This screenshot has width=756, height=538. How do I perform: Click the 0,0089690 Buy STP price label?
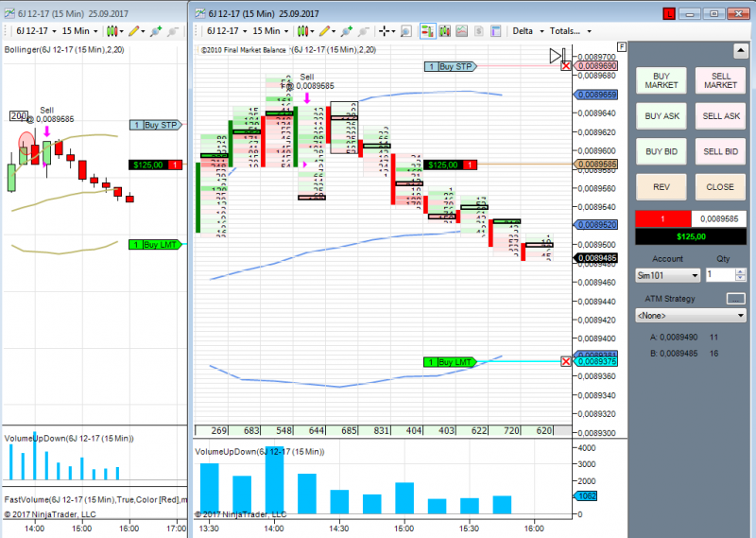597,66
